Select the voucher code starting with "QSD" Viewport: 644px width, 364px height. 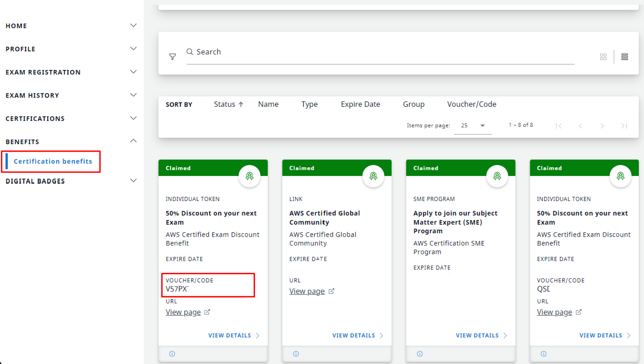(544, 289)
